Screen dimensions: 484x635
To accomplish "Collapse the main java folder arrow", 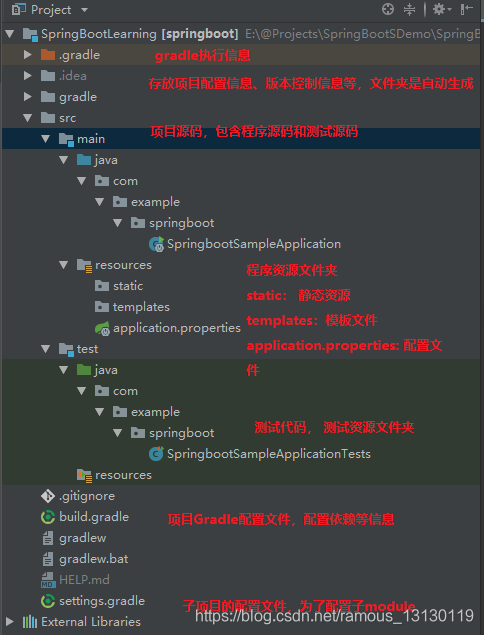I will [64, 160].
